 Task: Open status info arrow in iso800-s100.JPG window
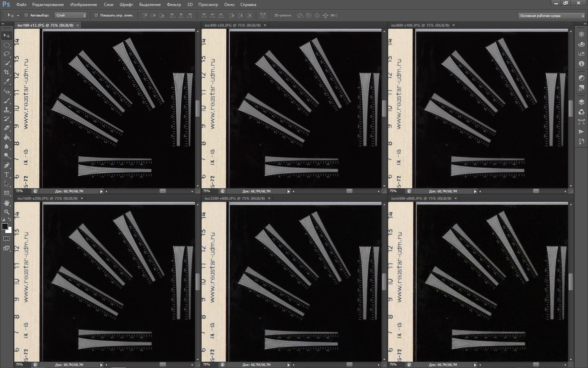point(475,191)
